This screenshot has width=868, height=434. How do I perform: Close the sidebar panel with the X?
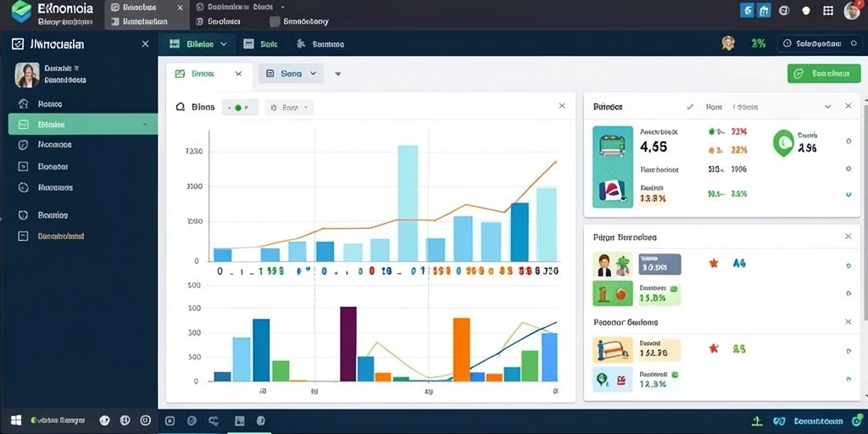pos(145,44)
